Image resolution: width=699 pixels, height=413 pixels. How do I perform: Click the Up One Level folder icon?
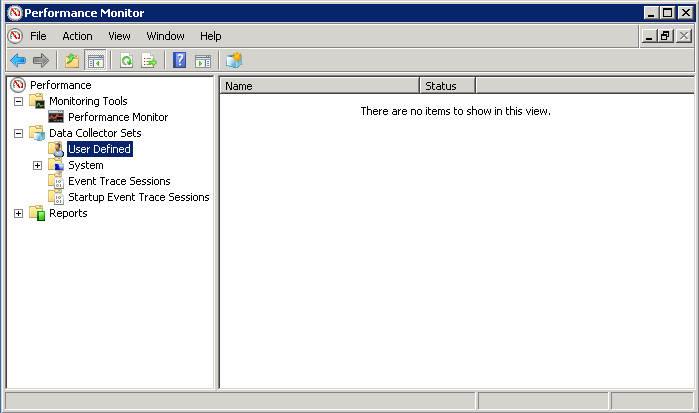click(73, 61)
